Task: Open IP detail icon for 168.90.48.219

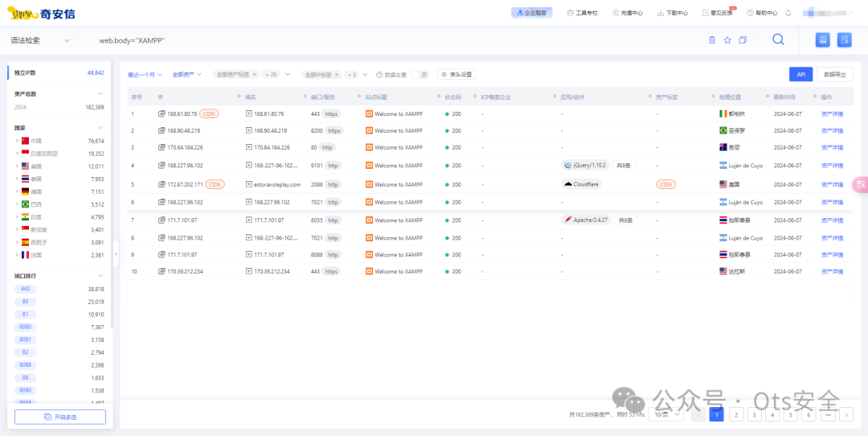Action: pos(162,131)
